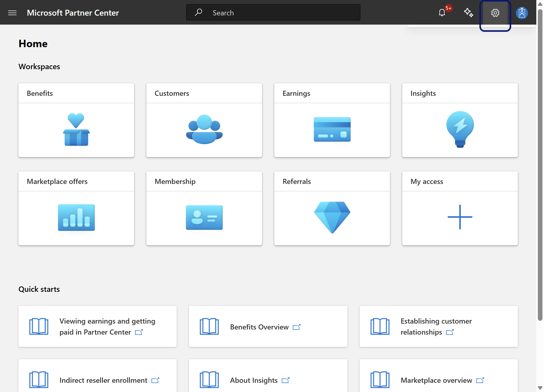Click the Marketplace offers card title
The height and width of the screenshot is (392, 544).
pyautogui.click(x=57, y=181)
